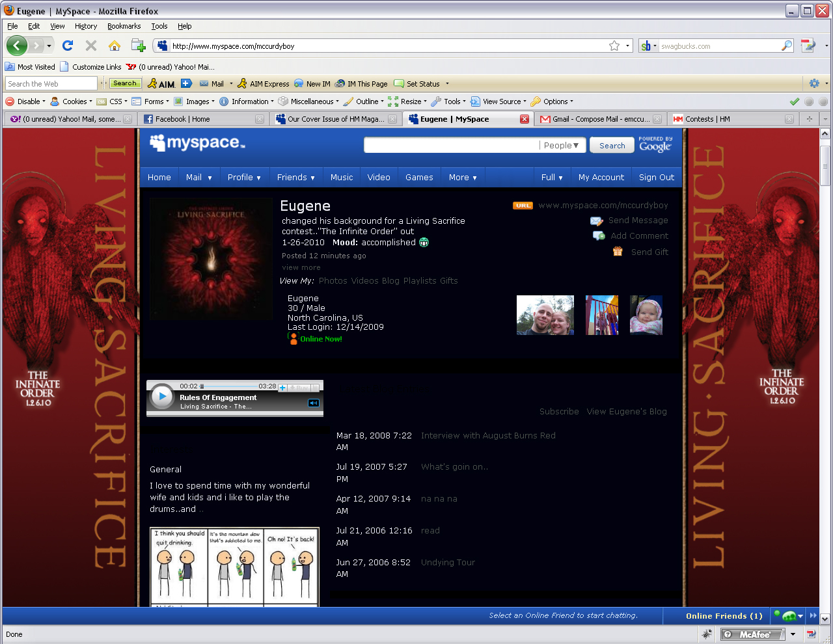
Task: Add song to playlist with plus icon
Action: point(282,388)
